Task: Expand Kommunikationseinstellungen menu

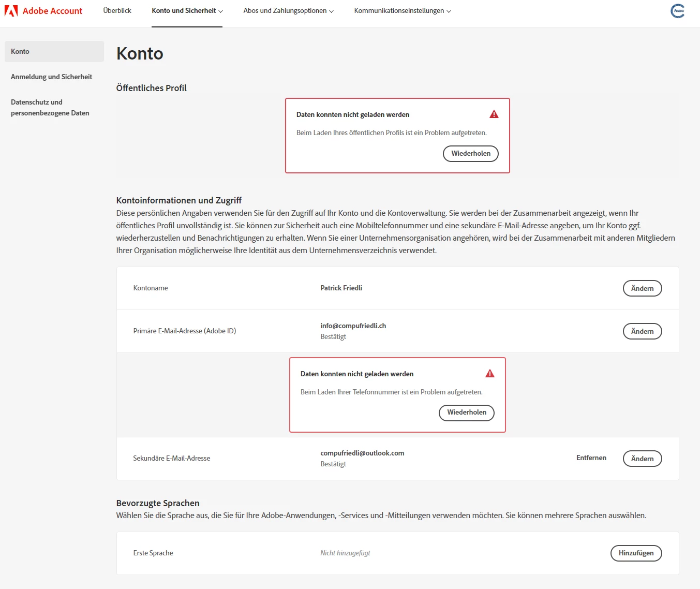Action: [x=403, y=11]
